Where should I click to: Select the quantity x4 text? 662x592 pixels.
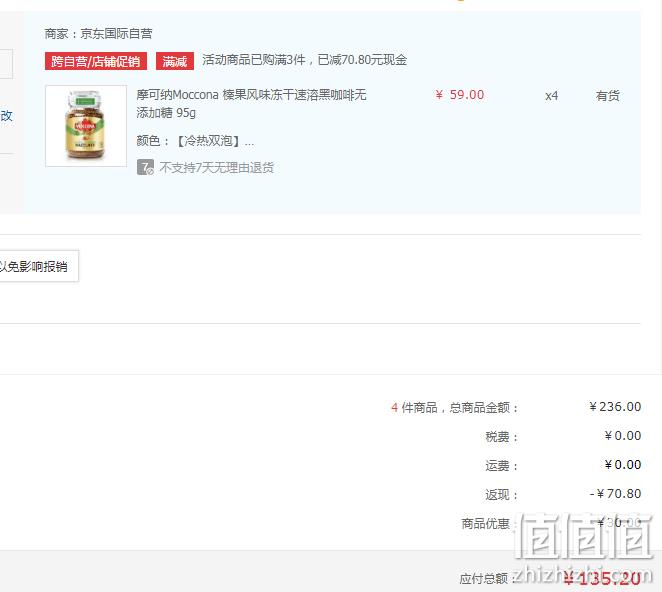pos(551,96)
